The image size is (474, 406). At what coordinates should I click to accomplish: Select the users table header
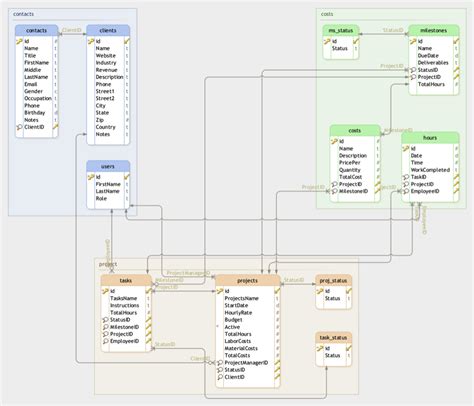point(108,166)
